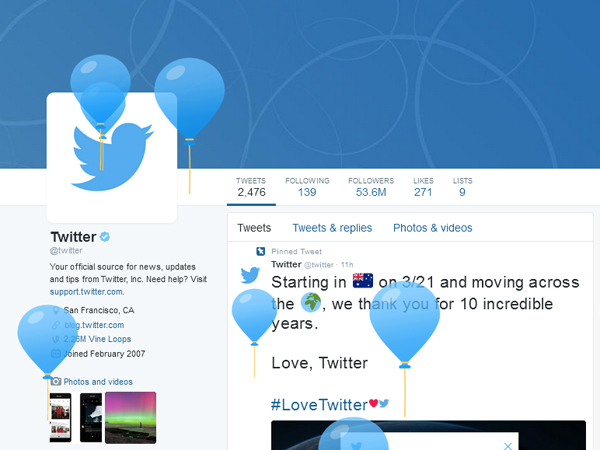Open the aurora photo thumbnail

(130, 417)
